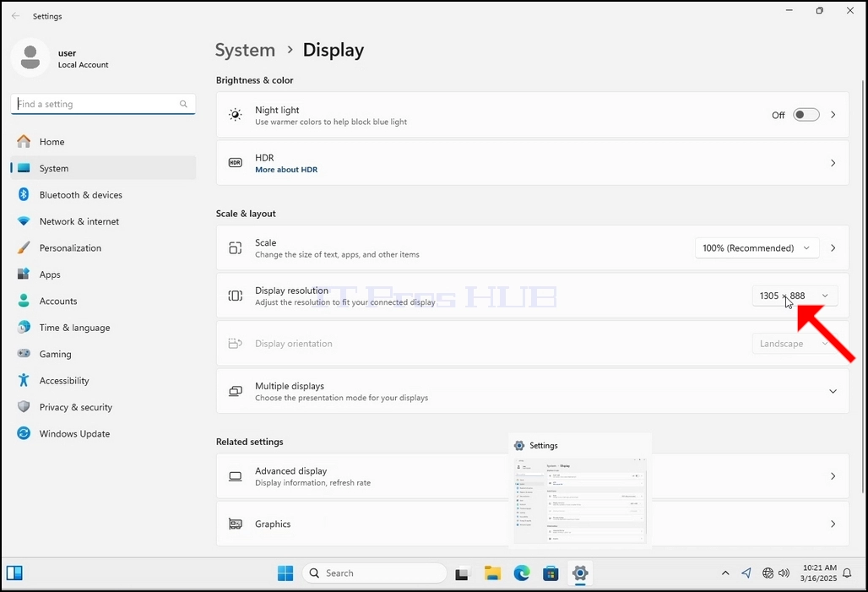Open Microsoft Store taskbar icon
Screen dimensions: 868x592
pyautogui.click(x=551, y=573)
